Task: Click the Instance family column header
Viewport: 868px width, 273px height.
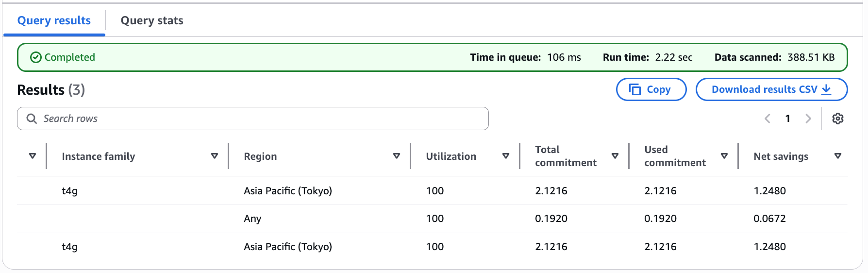Action: tap(99, 156)
